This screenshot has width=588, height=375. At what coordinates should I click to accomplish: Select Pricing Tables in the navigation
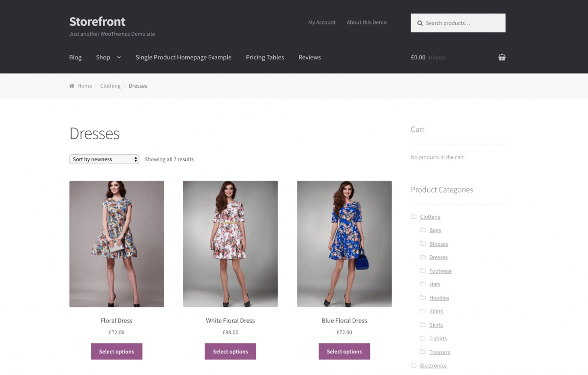click(265, 57)
